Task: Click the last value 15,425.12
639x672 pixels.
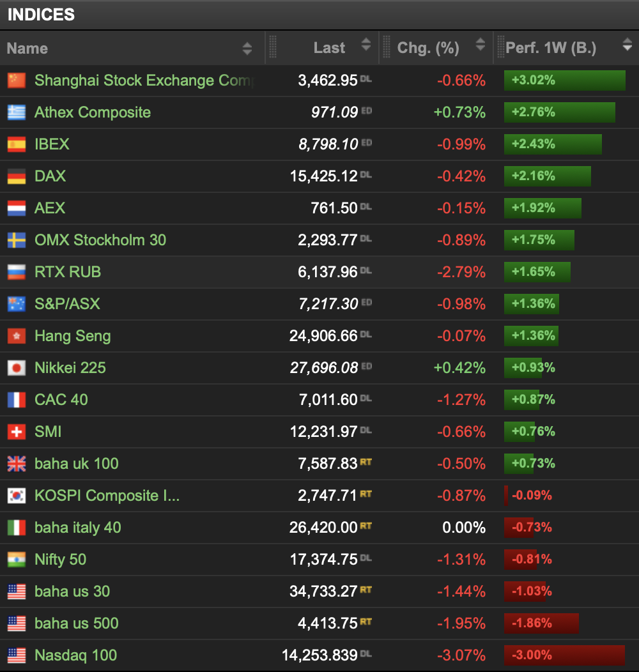Action: tap(323, 176)
